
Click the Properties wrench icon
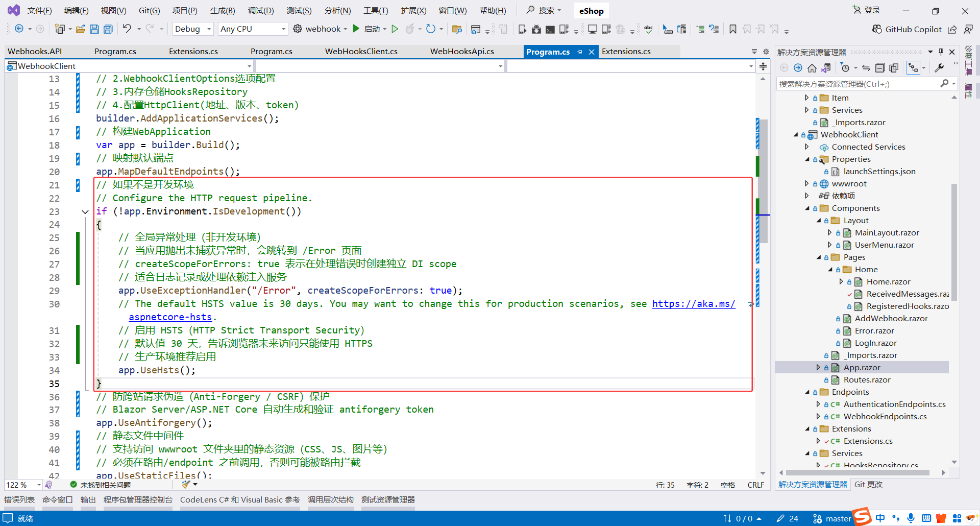939,68
